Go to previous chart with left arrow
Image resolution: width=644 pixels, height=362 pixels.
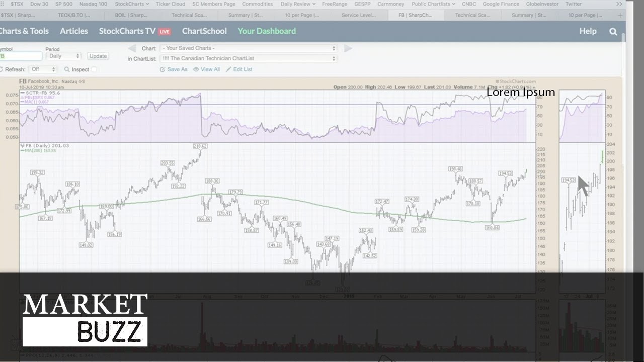[x=132, y=48]
